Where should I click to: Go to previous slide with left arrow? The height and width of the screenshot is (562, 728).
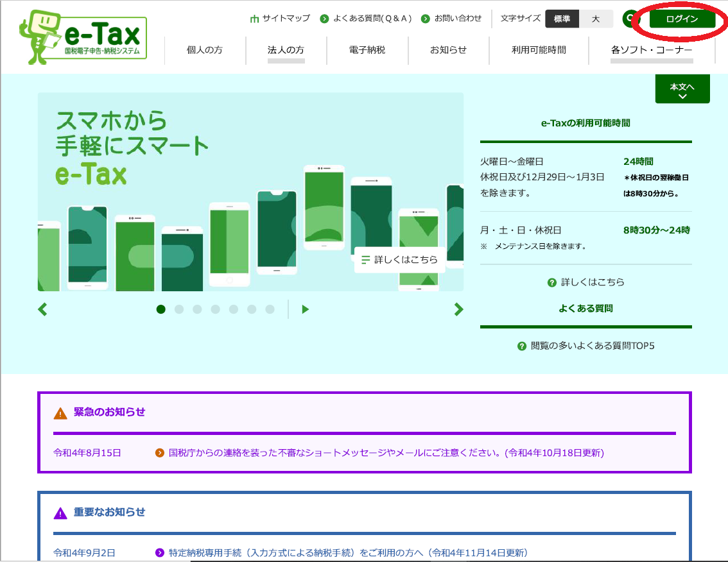[43, 309]
